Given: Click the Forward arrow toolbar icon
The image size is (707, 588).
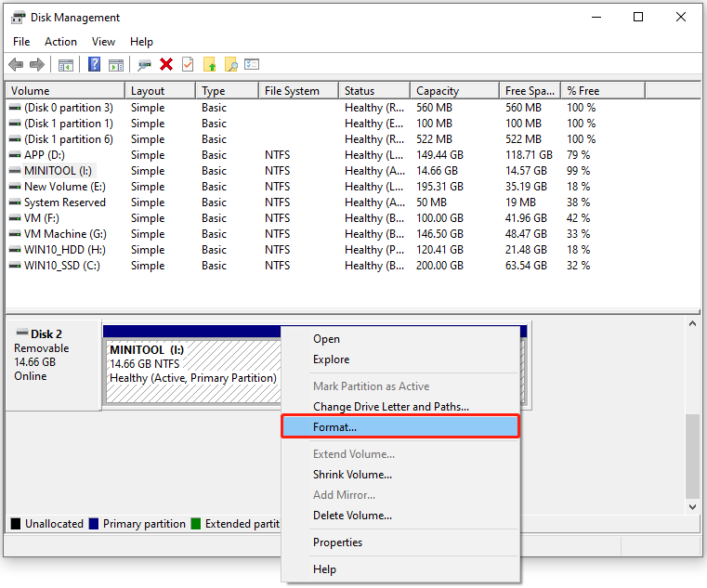Looking at the screenshot, I should click(37, 64).
